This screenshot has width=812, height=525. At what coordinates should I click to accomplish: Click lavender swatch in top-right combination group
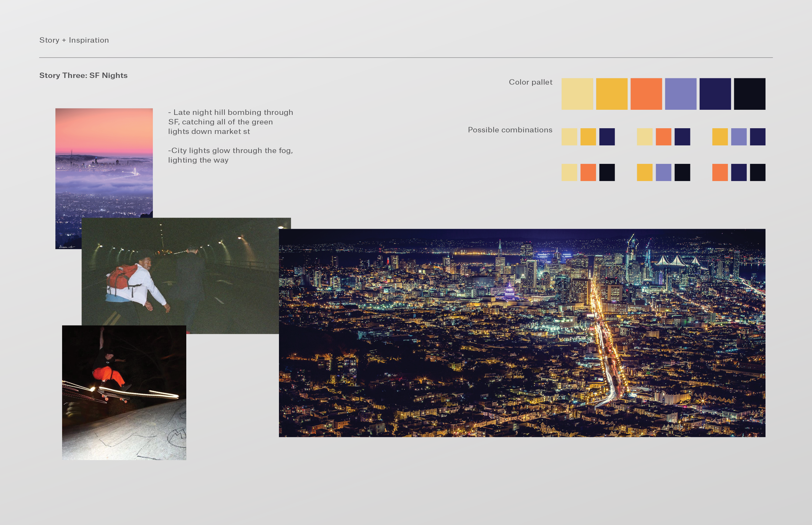(739, 137)
